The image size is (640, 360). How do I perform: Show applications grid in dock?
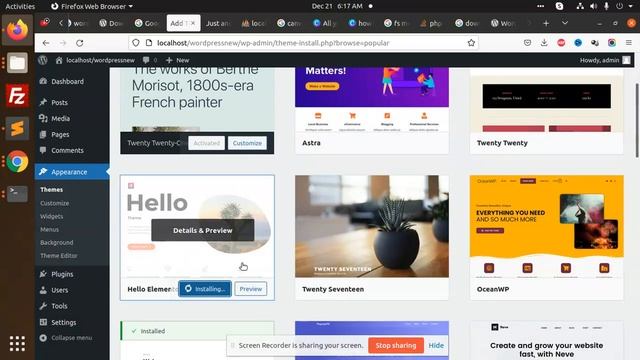point(17,343)
